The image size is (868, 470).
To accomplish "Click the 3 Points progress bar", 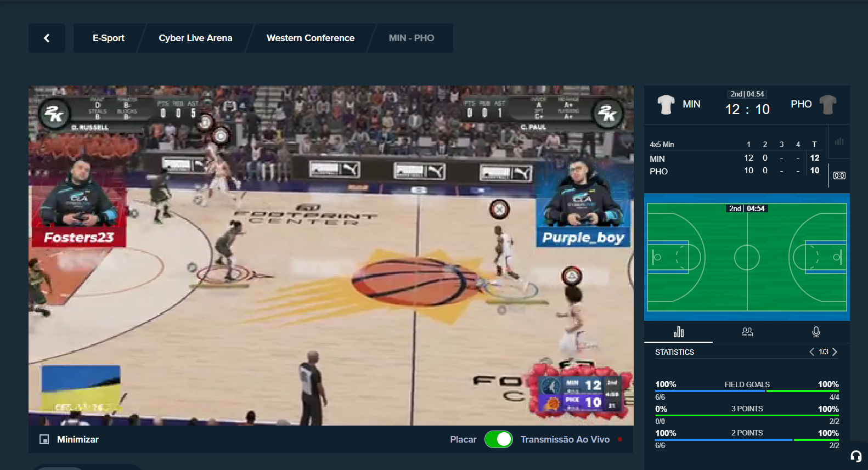I will point(747,415).
